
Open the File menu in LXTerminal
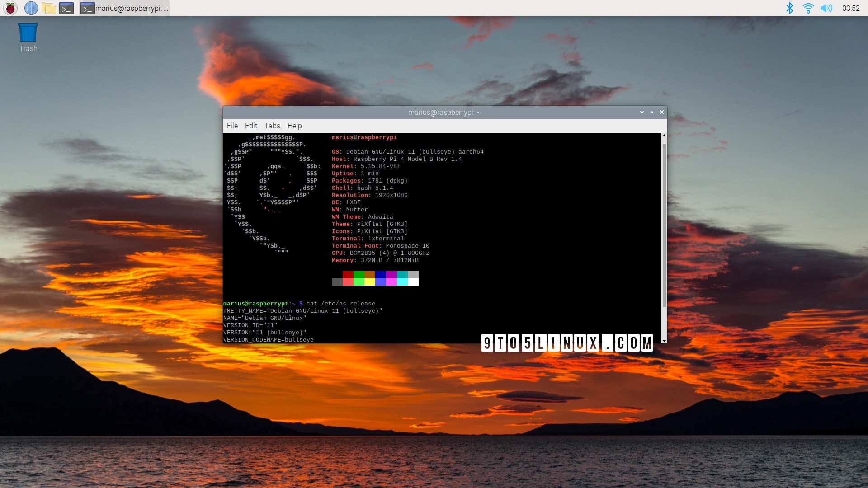point(232,126)
